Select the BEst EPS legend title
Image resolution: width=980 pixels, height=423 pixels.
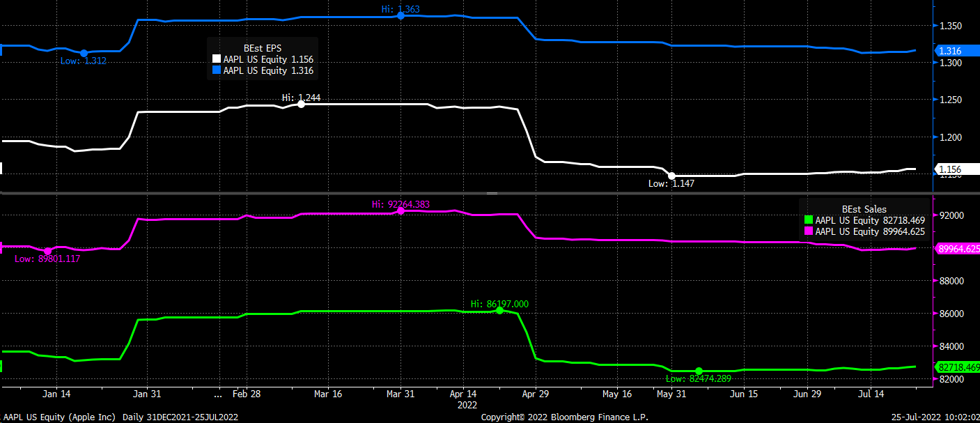(x=262, y=49)
